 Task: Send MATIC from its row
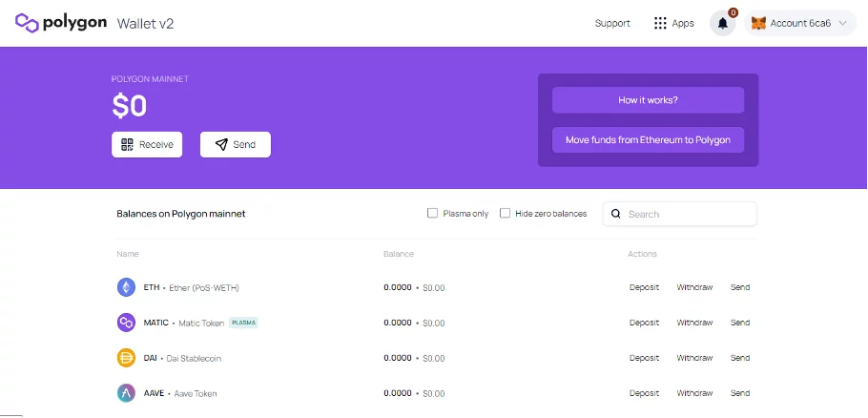[x=740, y=323]
